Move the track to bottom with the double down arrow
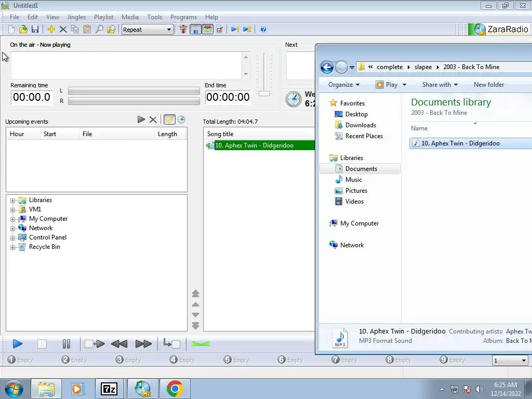532x399 pixels. point(195,326)
